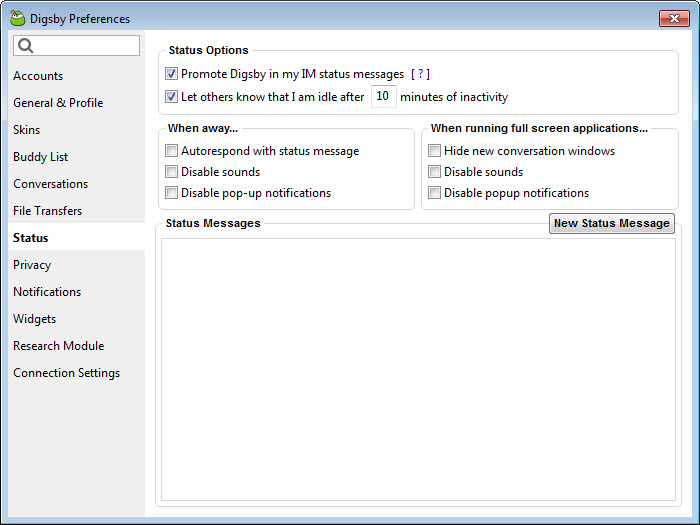Screen dimensions: 700x525
Task: Click the New Status Message button
Action: coord(612,223)
